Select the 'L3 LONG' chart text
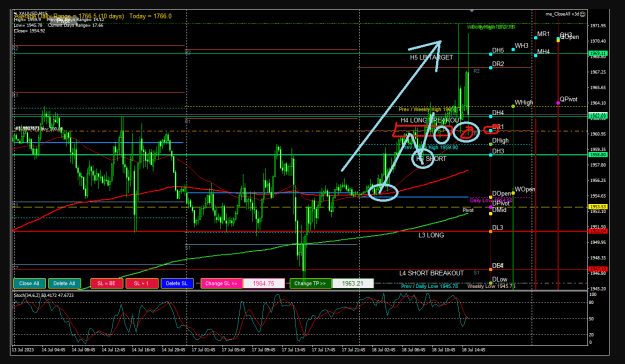 pyautogui.click(x=431, y=235)
